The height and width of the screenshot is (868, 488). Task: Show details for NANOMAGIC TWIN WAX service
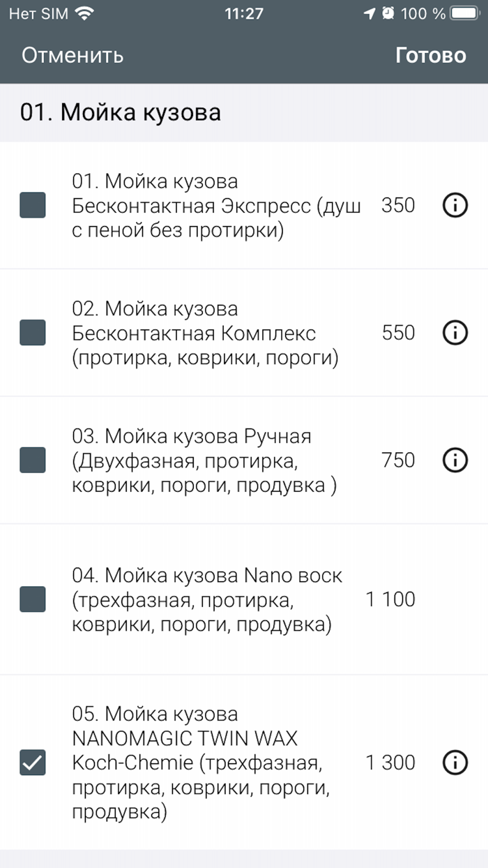[x=455, y=762]
